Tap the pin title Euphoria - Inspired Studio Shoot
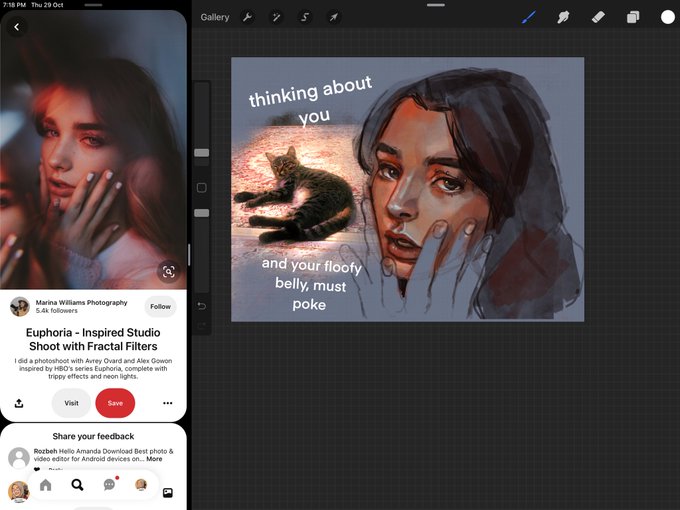Image resolution: width=680 pixels, height=510 pixels. click(x=93, y=339)
